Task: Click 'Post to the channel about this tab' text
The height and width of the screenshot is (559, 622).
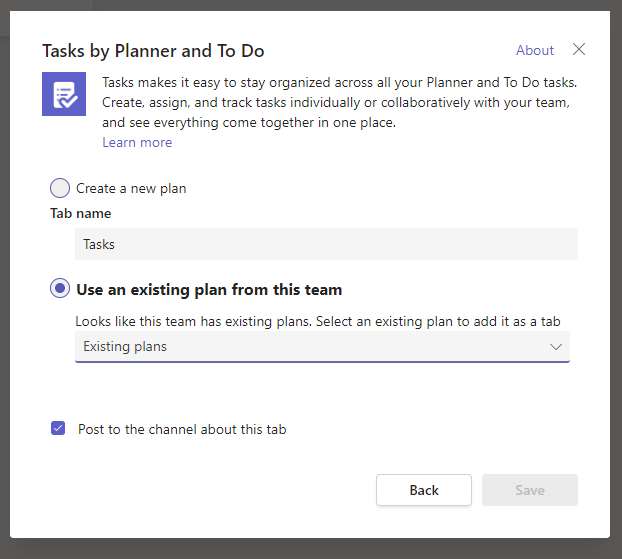Action: (182, 429)
